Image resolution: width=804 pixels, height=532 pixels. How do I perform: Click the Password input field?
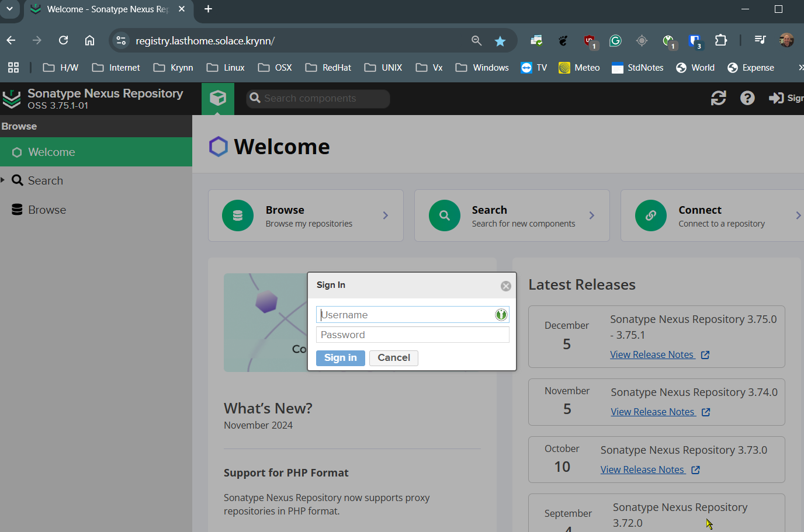click(412, 335)
